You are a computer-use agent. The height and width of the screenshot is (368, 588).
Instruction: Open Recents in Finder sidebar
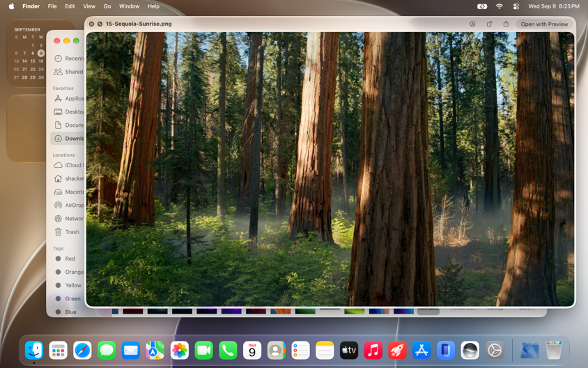point(69,58)
